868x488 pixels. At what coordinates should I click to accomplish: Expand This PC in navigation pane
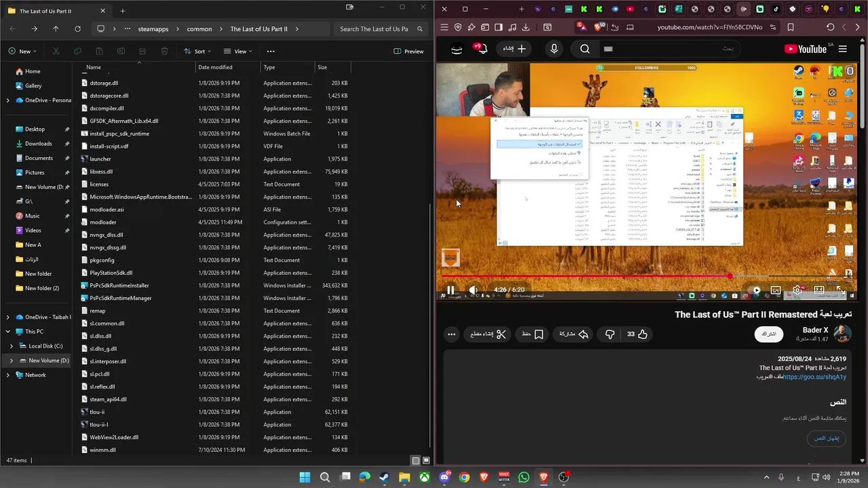pos(8,331)
